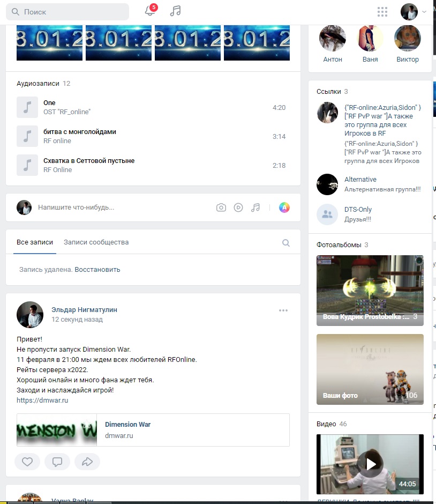Viewport: 436px width, 504px height.
Task: Share the Dimension War post
Action: point(87,462)
